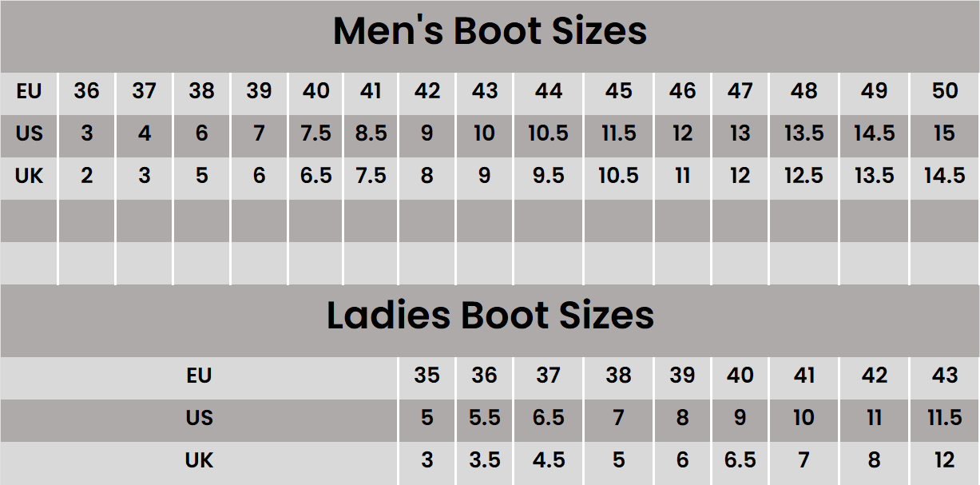Screen dimensions: 980x485
Task: Click the men's EU row label
Action: point(29,91)
